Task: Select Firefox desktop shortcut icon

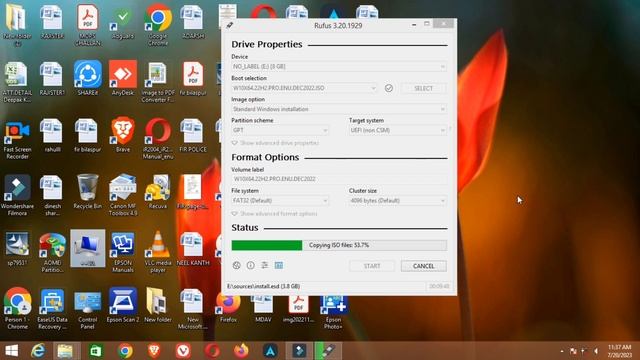Action: [x=228, y=309]
